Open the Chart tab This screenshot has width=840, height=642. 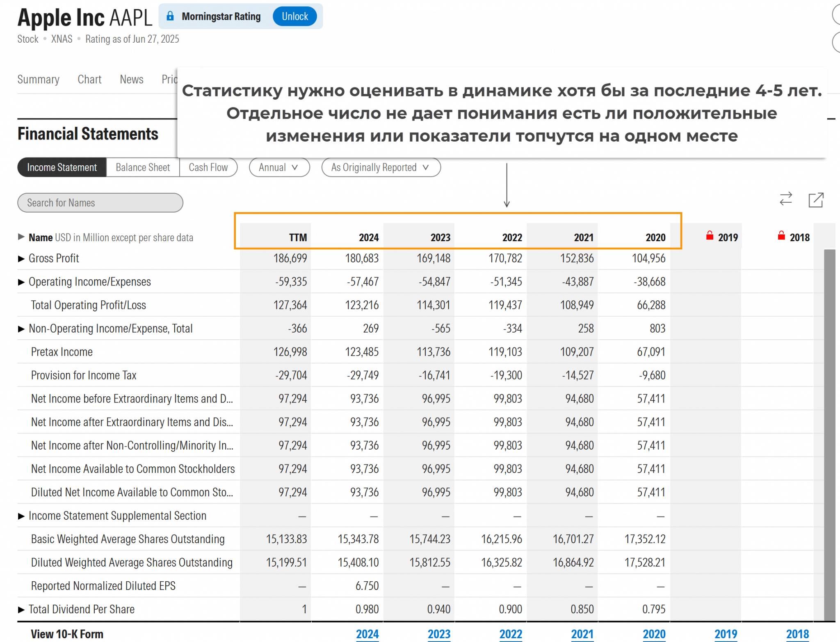89,79
